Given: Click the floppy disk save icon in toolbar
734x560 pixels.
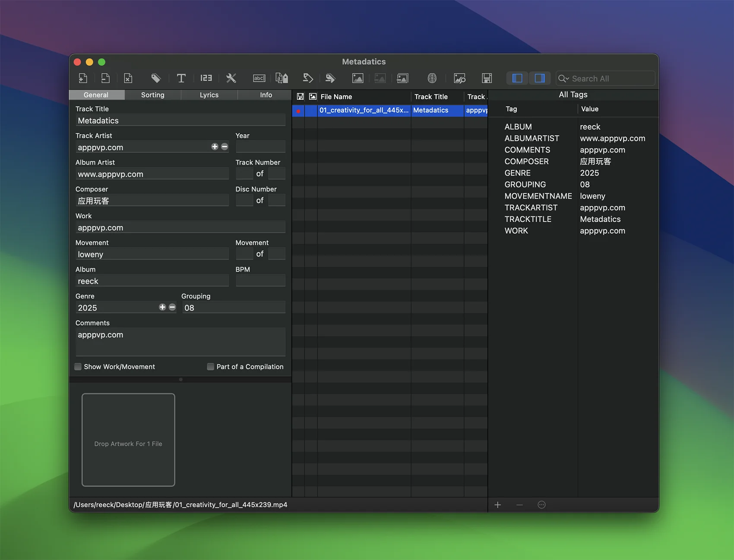Looking at the screenshot, I should coord(487,78).
